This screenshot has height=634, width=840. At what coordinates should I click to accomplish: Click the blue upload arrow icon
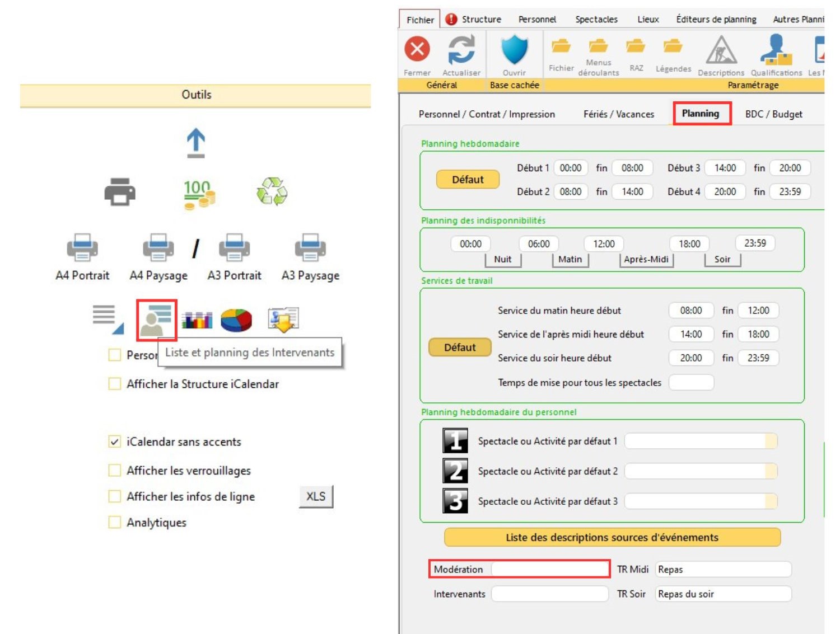(195, 143)
